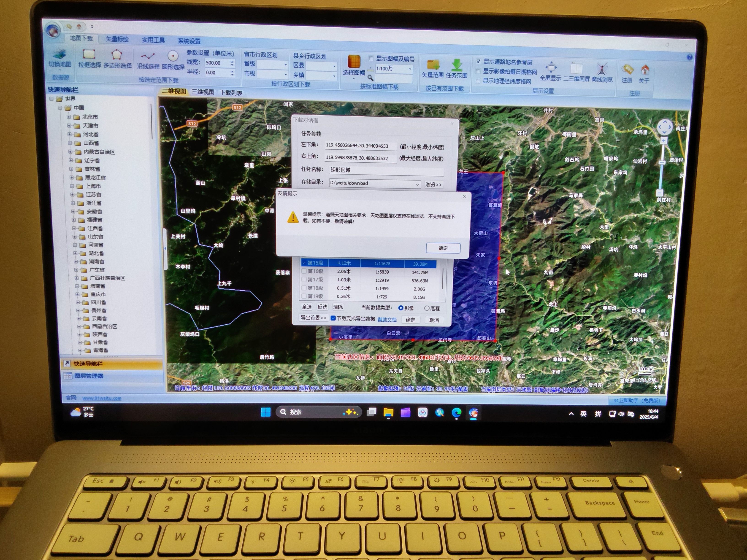Screen dimensions: 747x560
Task: Open the www.91weitu.com website link
Action: coord(102,398)
